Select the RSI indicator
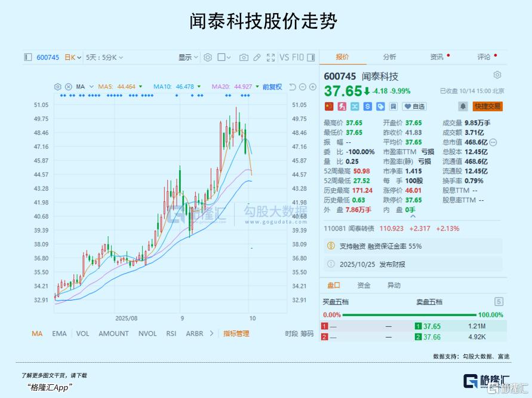 coord(171,333)
